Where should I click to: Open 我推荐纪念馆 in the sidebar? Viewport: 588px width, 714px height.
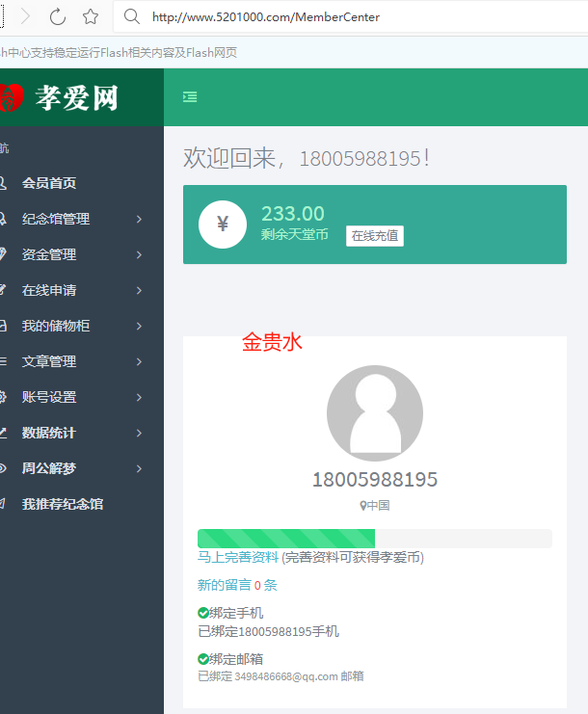pos(63,504)
